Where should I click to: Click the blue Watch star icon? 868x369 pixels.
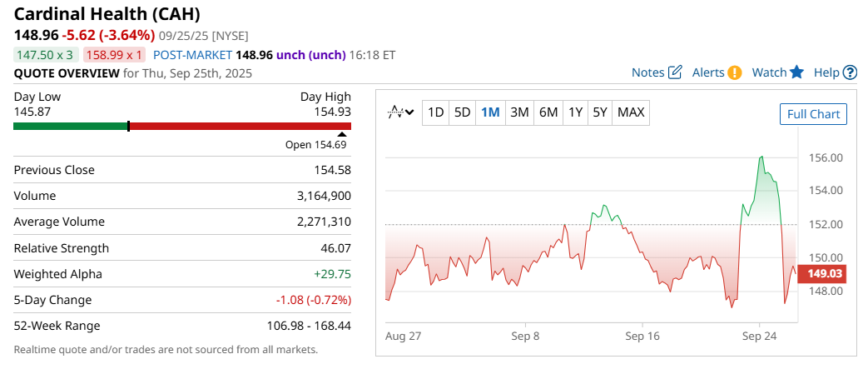click(x=796, y=72)
